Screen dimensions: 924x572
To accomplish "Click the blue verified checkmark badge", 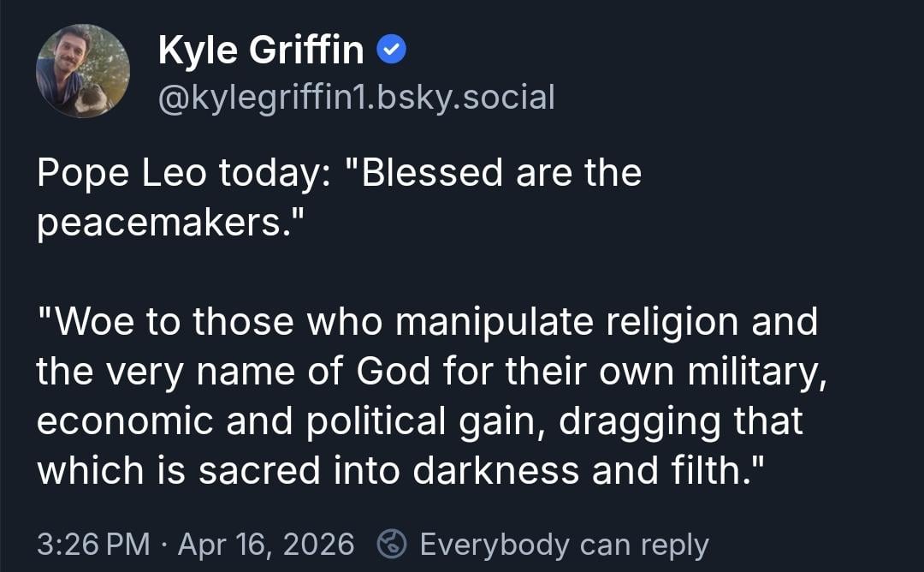I will click(392, 52).
